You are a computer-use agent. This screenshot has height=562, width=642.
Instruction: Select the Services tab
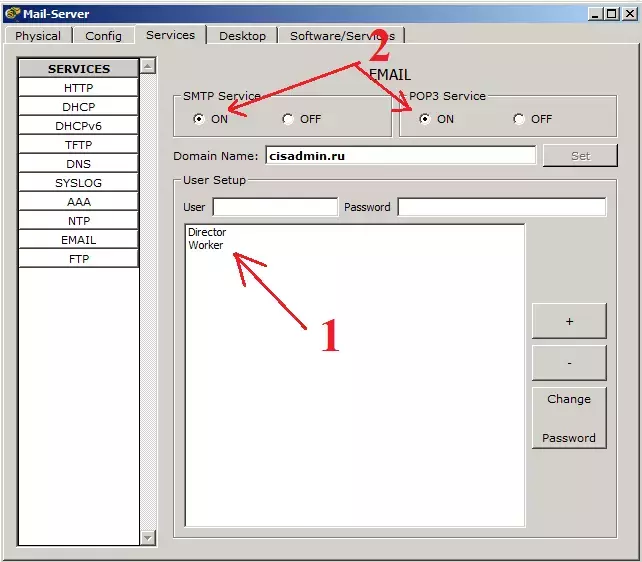click(170, 35)
